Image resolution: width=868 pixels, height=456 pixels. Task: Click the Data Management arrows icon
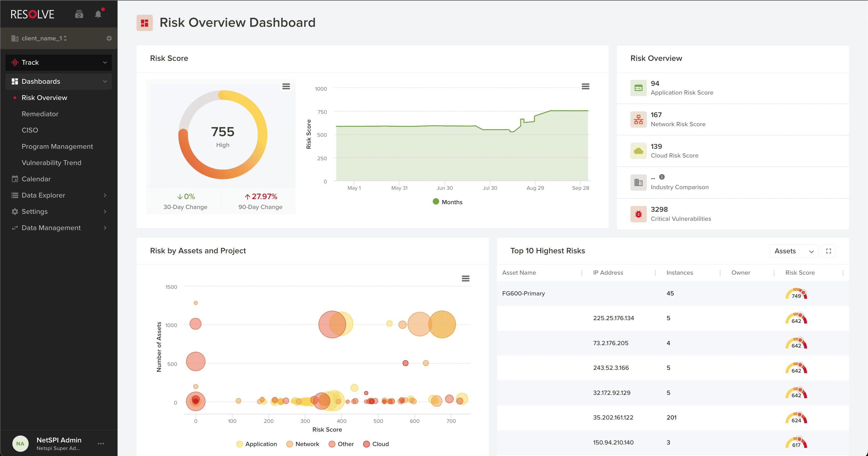15,228
